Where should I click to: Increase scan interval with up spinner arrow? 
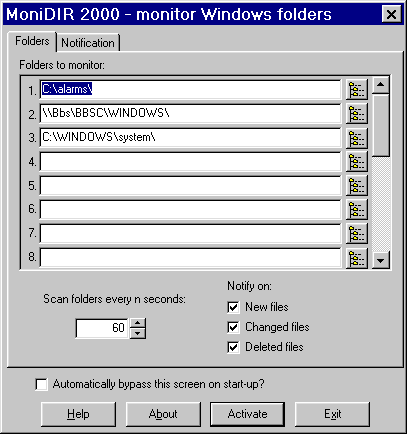138,323
